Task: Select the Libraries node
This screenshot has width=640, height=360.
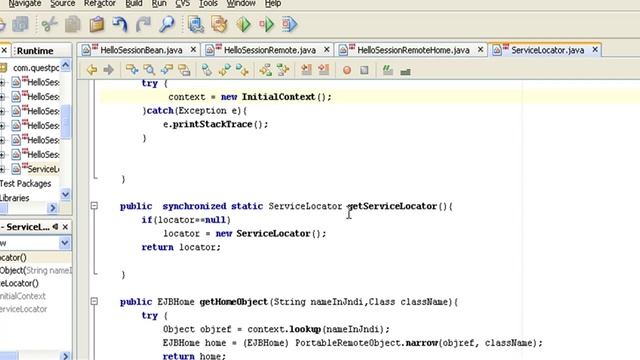Action: pyautogui.click(x=14, y=198)
